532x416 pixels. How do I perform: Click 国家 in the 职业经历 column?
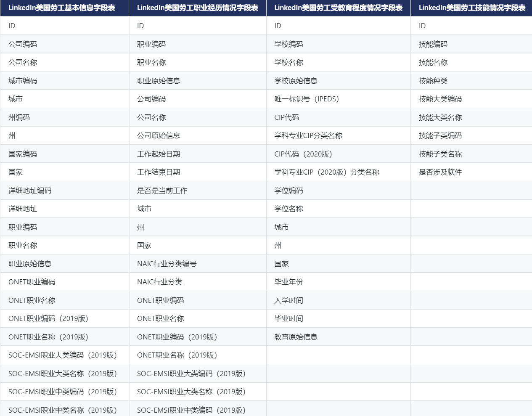(x=198, y=245)
